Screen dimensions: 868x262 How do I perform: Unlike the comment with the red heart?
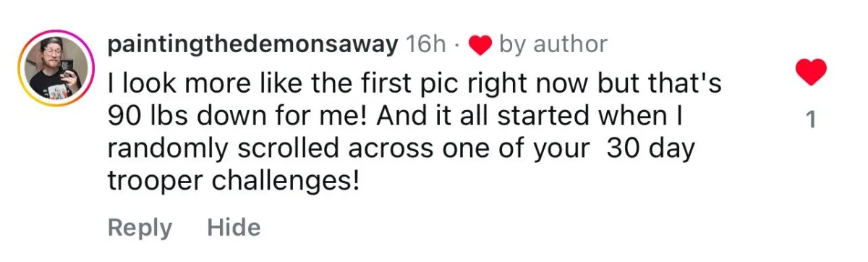811,72
